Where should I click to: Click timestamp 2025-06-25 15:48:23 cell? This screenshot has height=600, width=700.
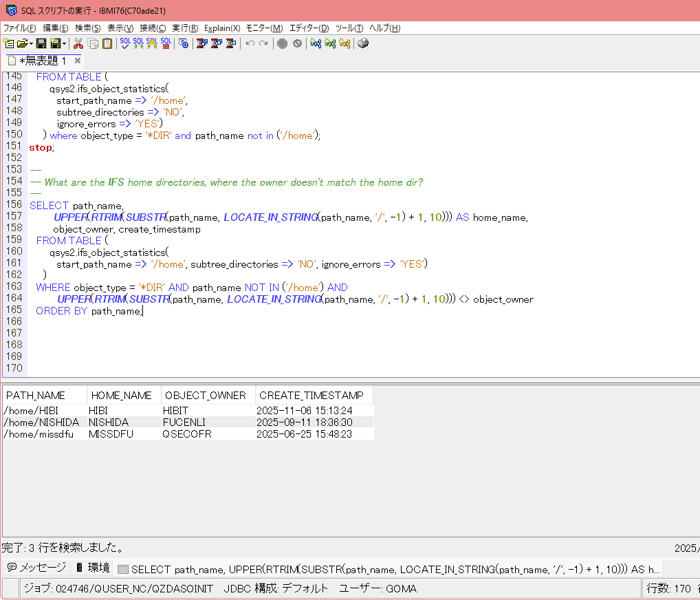(x=314, y=433)
